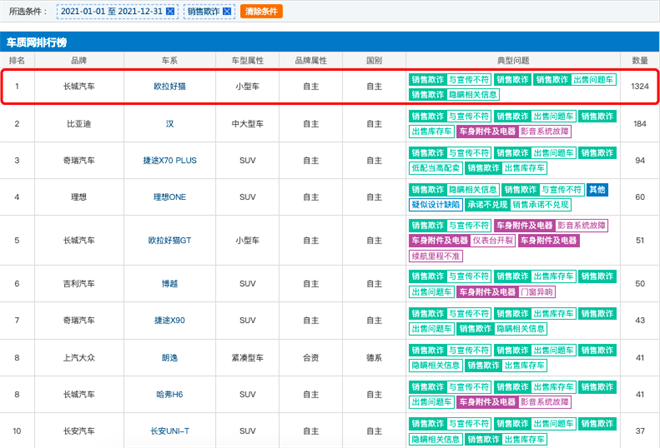Click the 清除条件 button
Viewport: 660px width, 448px height.
261,11
